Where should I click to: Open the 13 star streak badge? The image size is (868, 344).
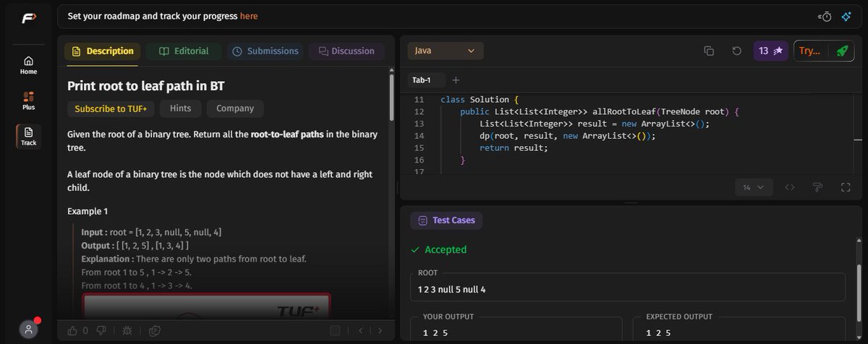point(770,51)
